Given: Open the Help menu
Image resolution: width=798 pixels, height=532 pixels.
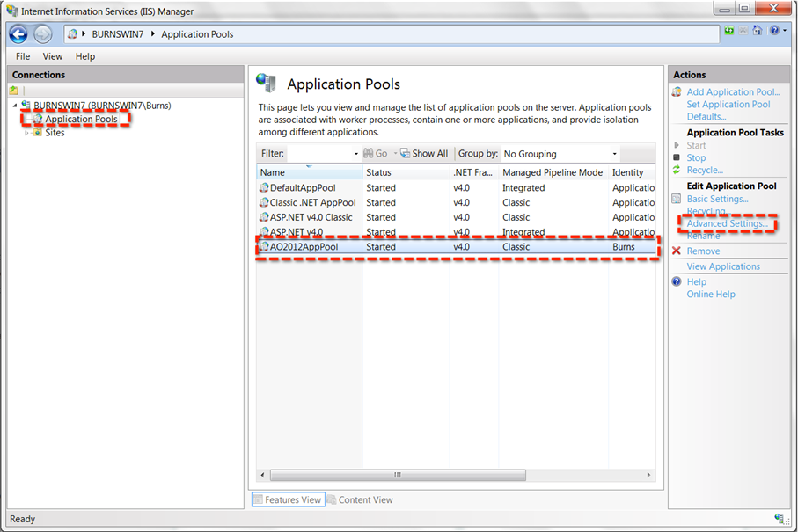Looking at the screenshot, I should [x=85, y=56].
